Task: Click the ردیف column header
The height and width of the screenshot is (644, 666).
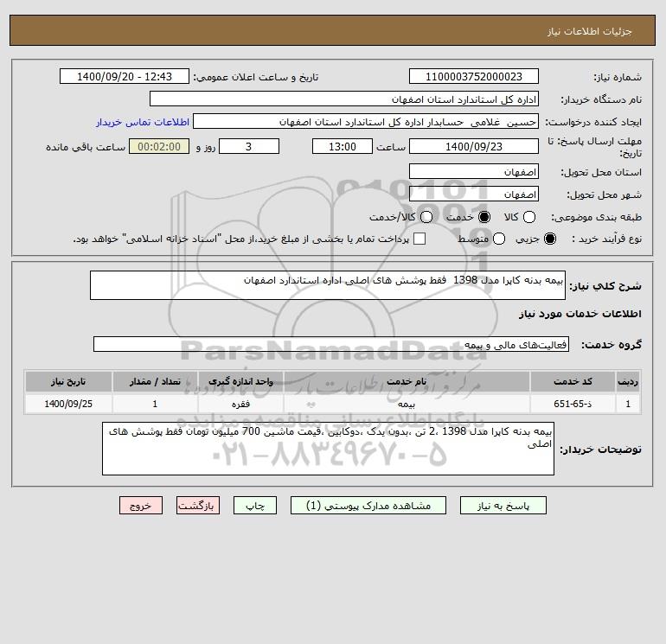Action: coord(628,381)
